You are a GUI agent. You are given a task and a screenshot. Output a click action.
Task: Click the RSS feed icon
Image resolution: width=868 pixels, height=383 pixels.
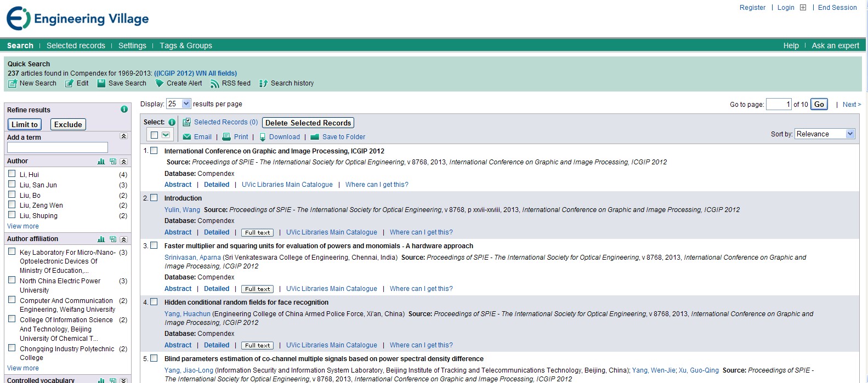pos(214,83)
